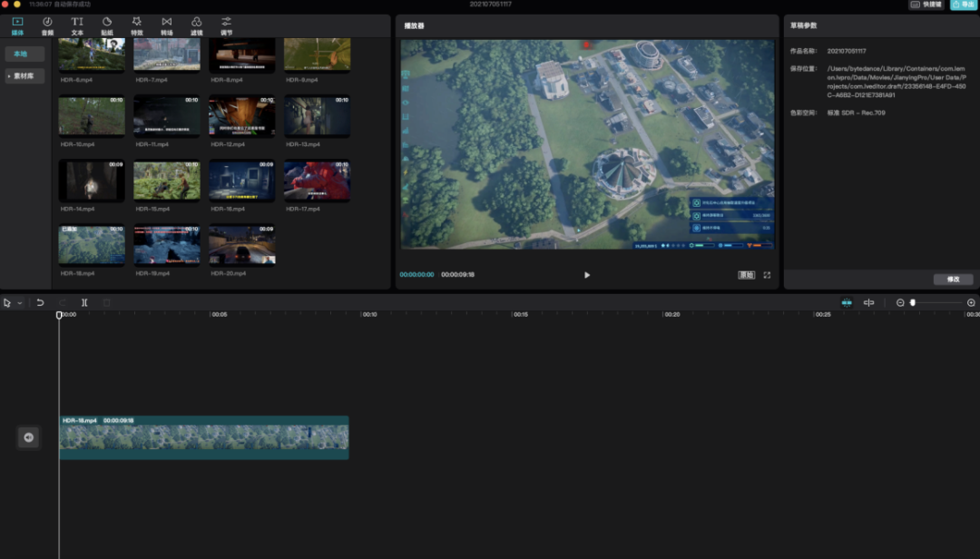
Task: Select the HDR-14.mp4 thumbnail
Action: click(x=92, y=181)
